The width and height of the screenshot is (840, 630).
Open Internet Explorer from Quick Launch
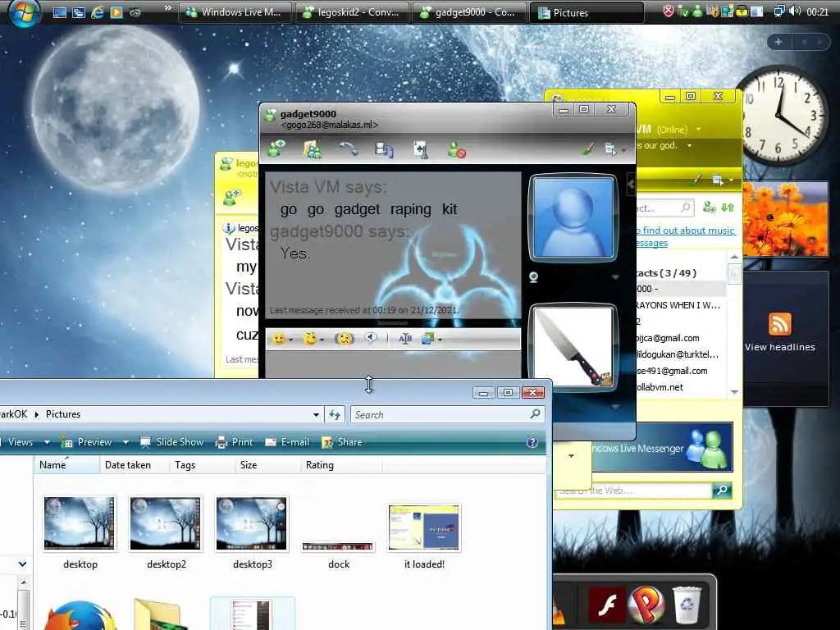coord(98,11)
